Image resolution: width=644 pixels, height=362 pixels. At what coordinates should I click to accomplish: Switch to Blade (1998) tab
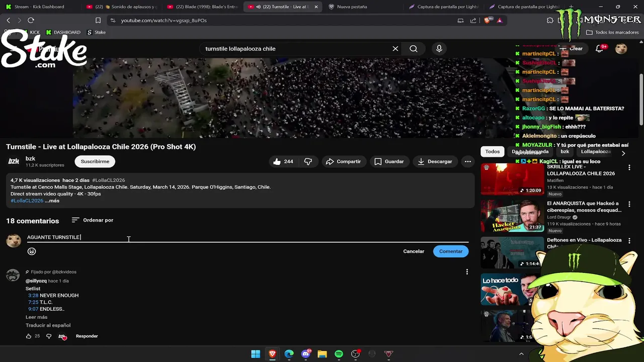(x=202, y=7)
